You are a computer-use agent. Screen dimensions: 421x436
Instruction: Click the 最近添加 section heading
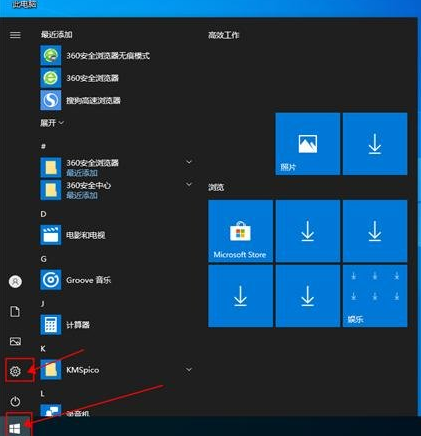click(x=56, y=34)
